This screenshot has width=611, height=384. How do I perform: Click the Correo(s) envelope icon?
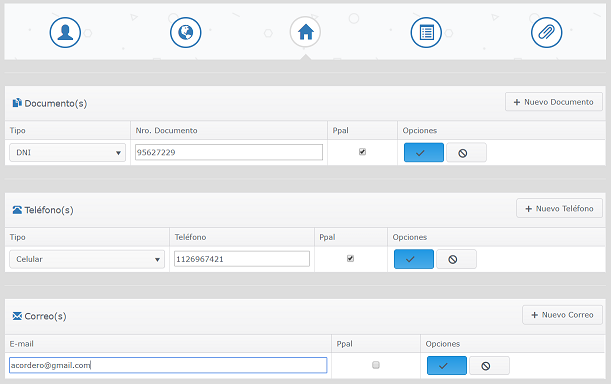pyautogui.click(x=17, y=316)
